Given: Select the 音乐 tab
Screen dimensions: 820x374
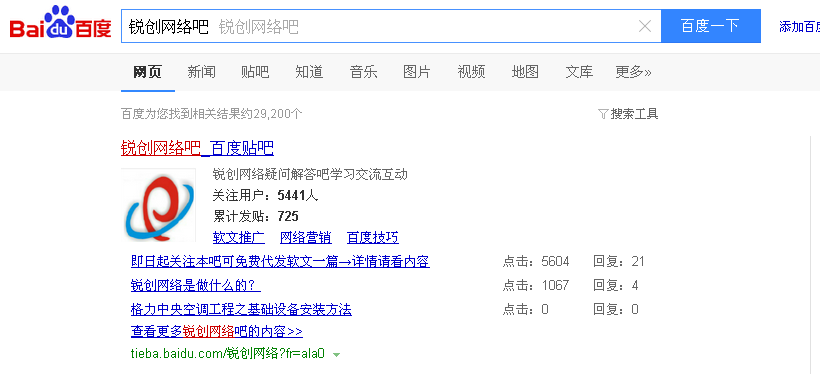Looking at the screenshot, I should 363,72.
